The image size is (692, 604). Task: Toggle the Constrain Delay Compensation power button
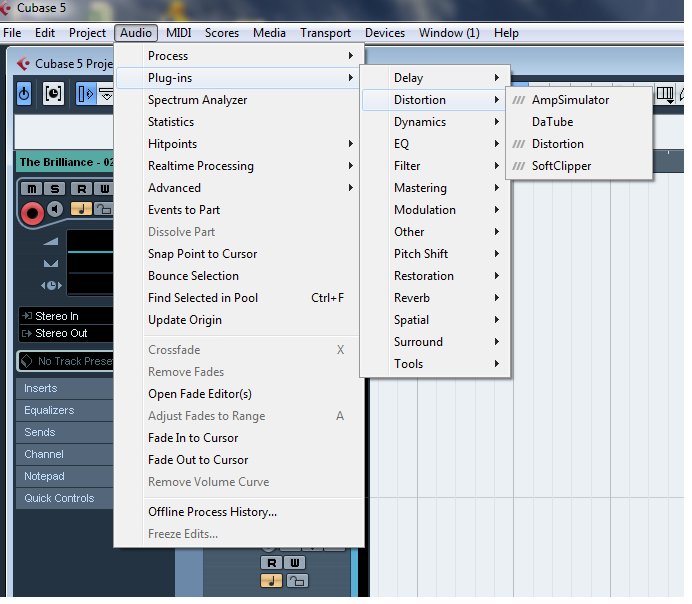tap(24, 94)
